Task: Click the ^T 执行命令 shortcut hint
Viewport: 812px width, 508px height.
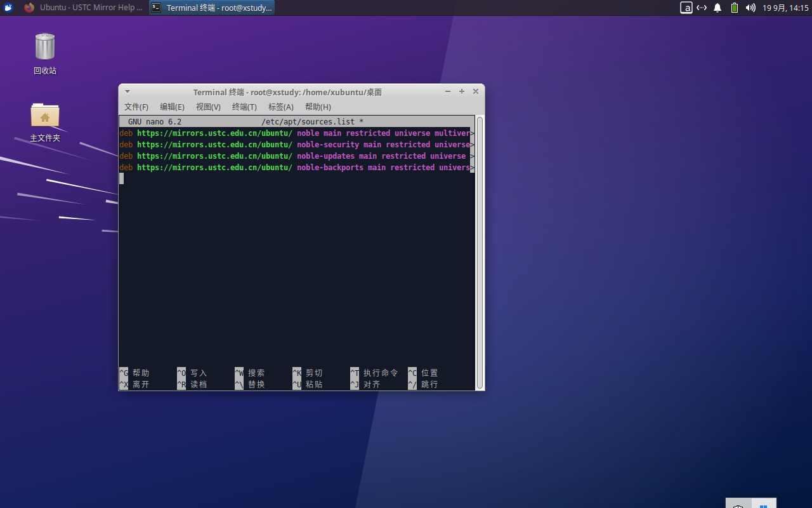Action: [x=374, y=373]
